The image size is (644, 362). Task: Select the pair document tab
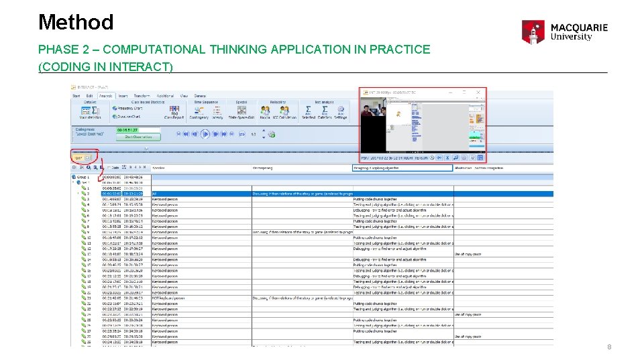coord(81,158)
